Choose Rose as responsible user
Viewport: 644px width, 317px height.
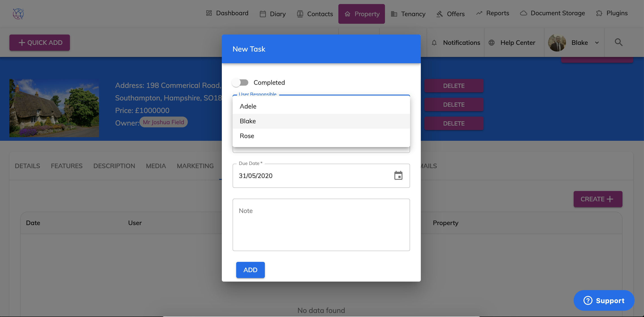tap(247, 136)
